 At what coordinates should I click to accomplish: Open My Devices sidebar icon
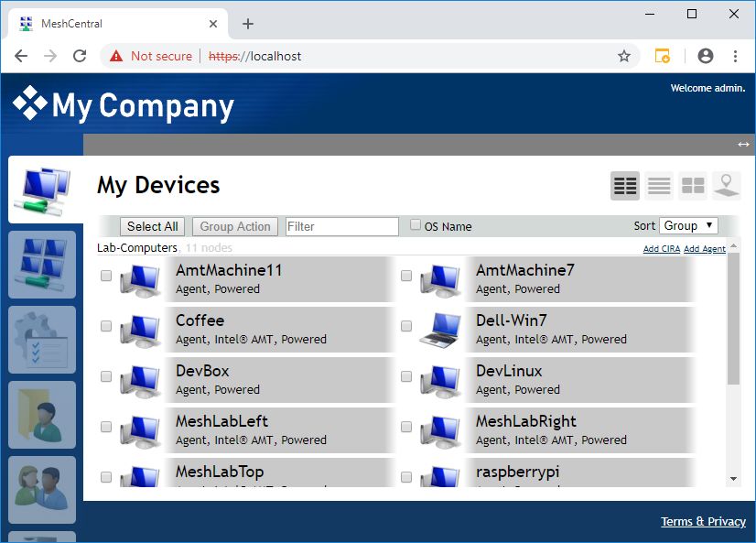coord(41,190)
